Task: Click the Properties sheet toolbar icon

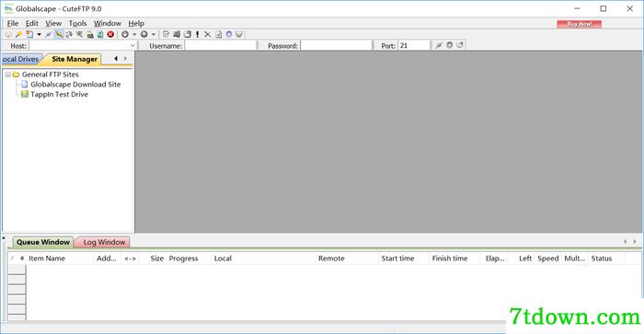Action: (219, 35)
